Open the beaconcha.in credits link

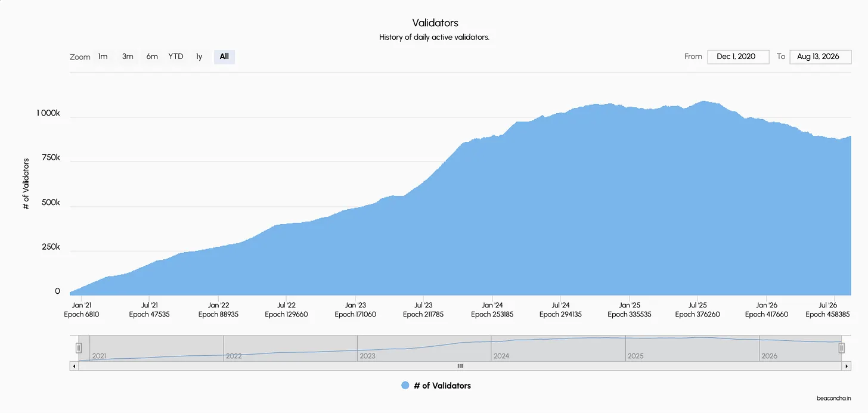[834, 398]
